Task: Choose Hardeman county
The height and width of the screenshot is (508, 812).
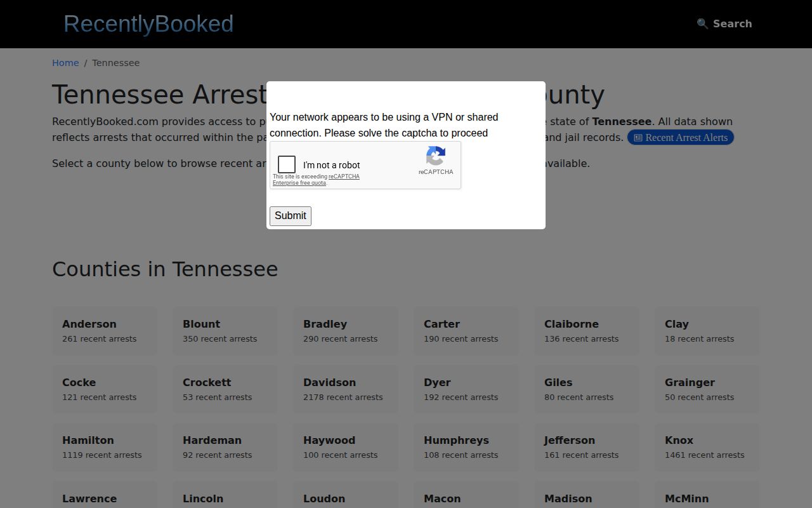Action: 225,447
